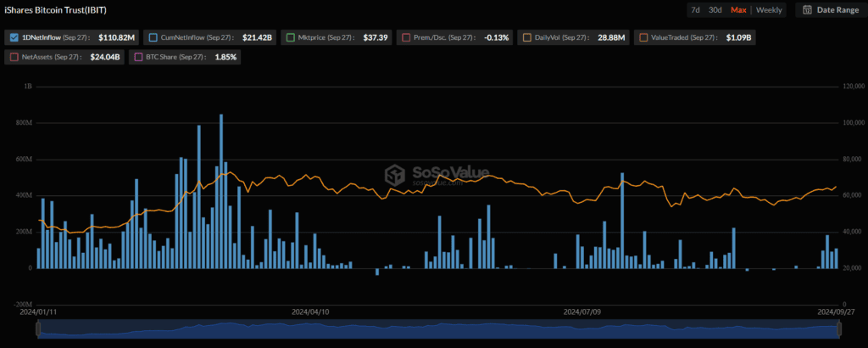This screenshot has width=868, height=348.
Task: Click the -0.13% Prem./Dsc. value
Action: [496, 37]
